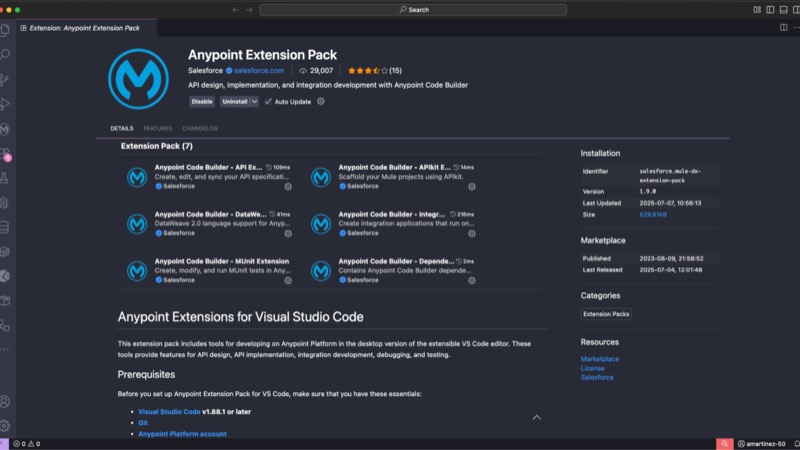Click red search icon in status bar
Screen dimensions: 800x450
coord(724,444)
